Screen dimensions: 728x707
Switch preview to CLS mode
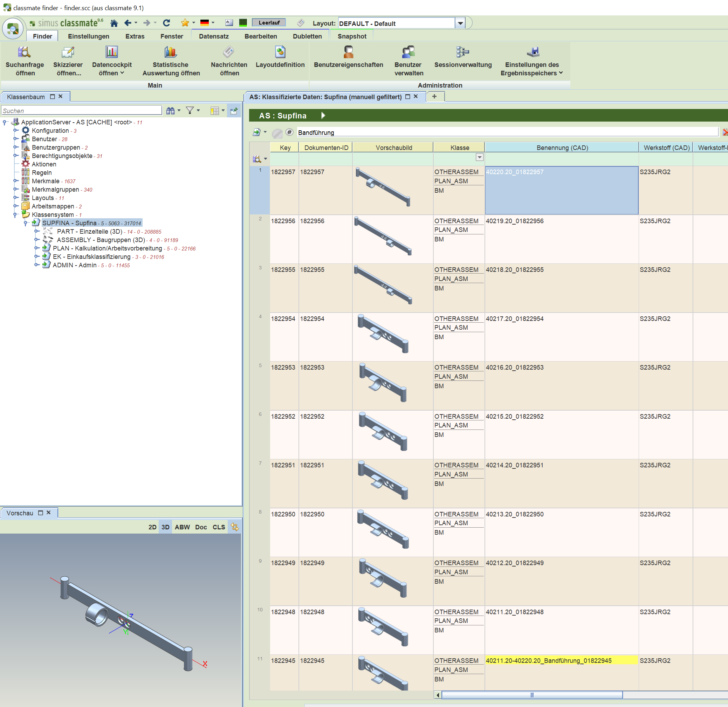(218, 527)
